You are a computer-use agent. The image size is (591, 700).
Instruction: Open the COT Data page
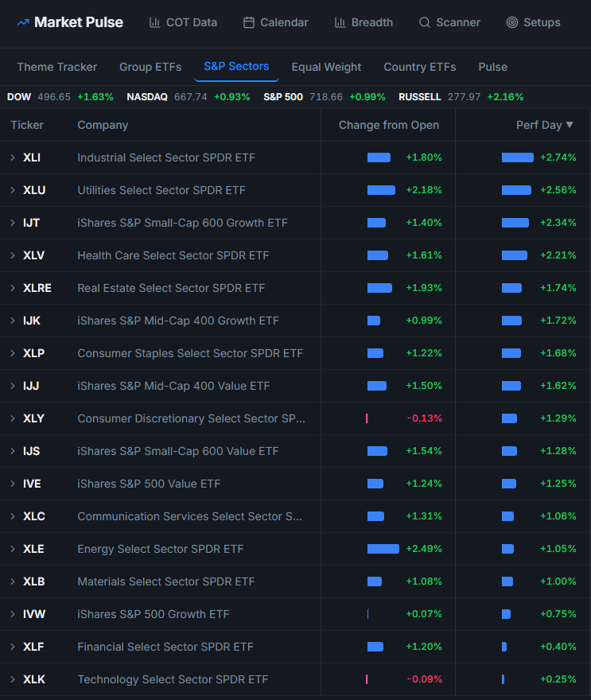point(183,22)
